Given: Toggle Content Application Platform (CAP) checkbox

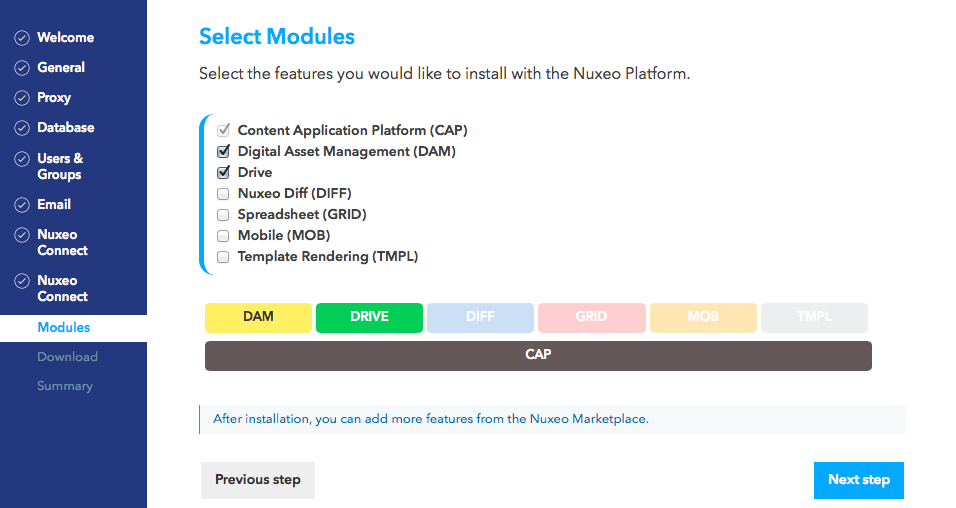Looking at the screenshot, I should [x=223, y=130].
